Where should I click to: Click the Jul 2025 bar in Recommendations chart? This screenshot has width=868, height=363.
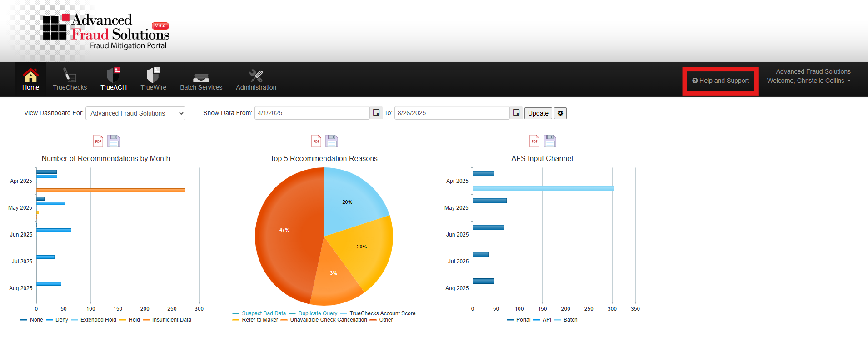45,257
